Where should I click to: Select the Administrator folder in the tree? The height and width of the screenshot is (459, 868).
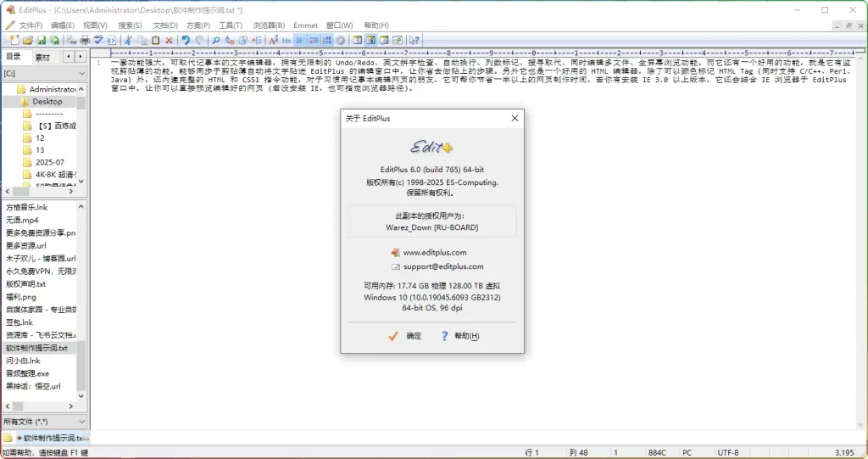point(53,89)
